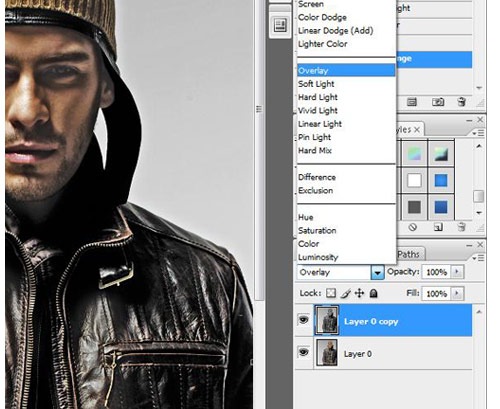Screen dimensions: 500x409
Task: Choose Overlay in the blend mode list
Action: point(346,71)
